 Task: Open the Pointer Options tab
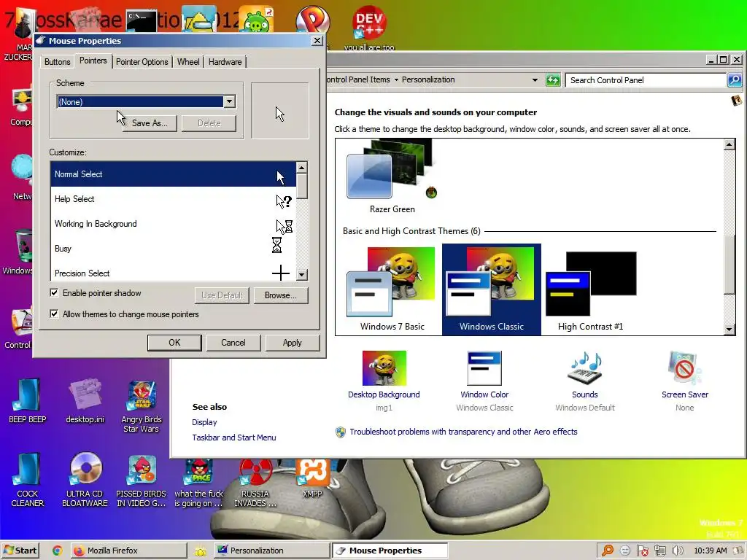142,62
